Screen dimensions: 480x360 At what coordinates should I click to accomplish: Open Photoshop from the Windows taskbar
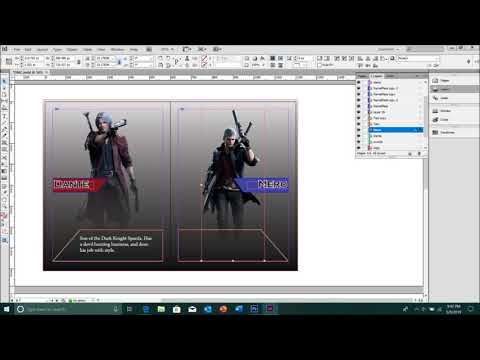coord(254,309)
